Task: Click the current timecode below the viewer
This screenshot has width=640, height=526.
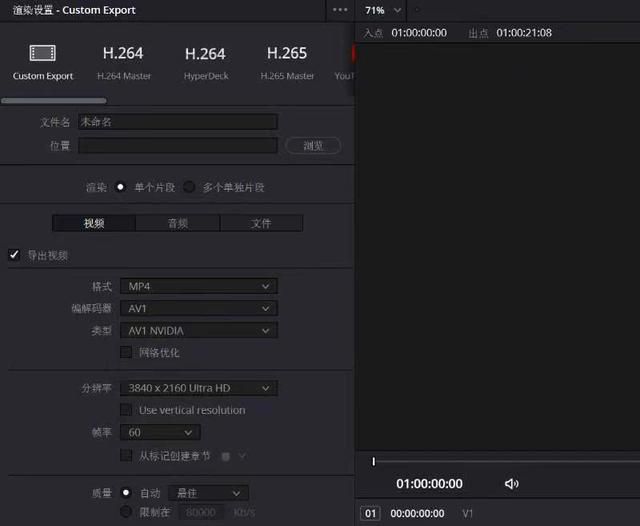Action: tap(429, 484)
